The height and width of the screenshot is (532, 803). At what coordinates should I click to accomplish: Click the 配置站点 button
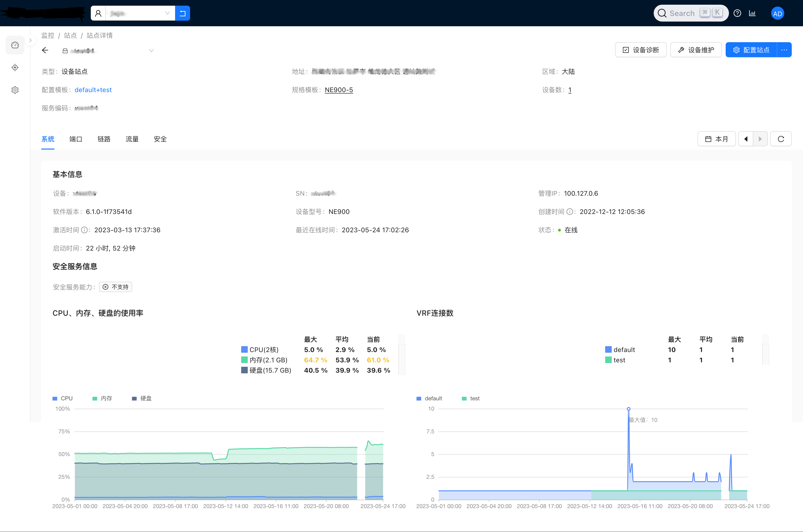coord(751,50)
